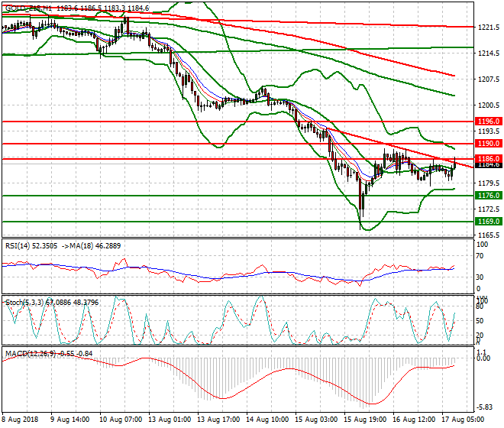The width and height of the screenshot is (504, 428).
Task: Click the 1193.5 price axis value
Action: [x=489, y=131]
